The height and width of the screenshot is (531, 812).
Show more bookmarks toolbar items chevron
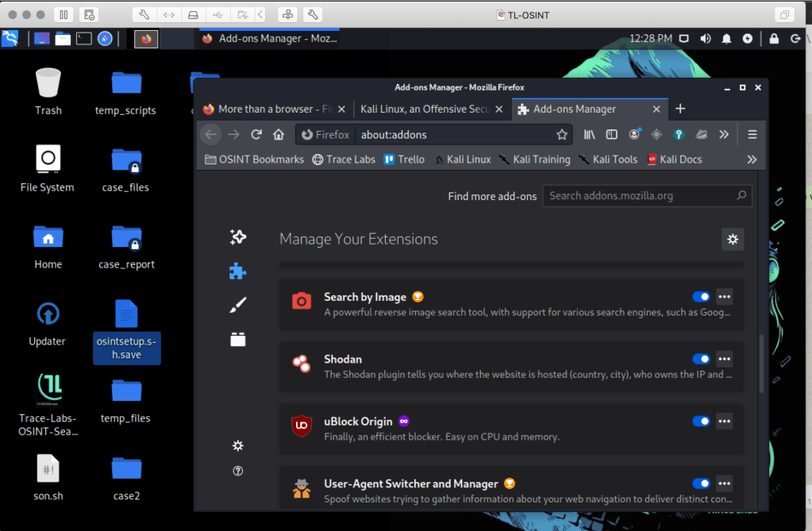coord(752,160)
